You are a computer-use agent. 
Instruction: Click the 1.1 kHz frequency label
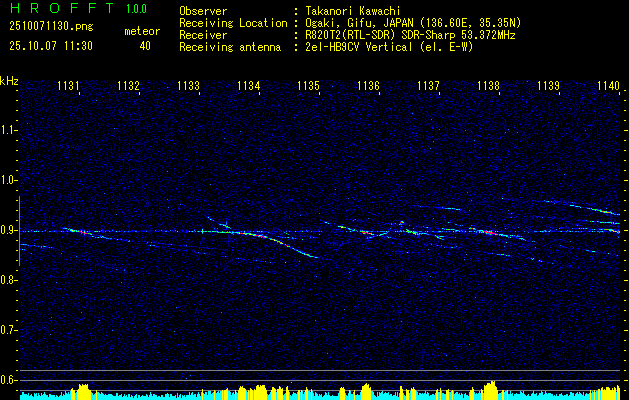[x=9, y=130]
